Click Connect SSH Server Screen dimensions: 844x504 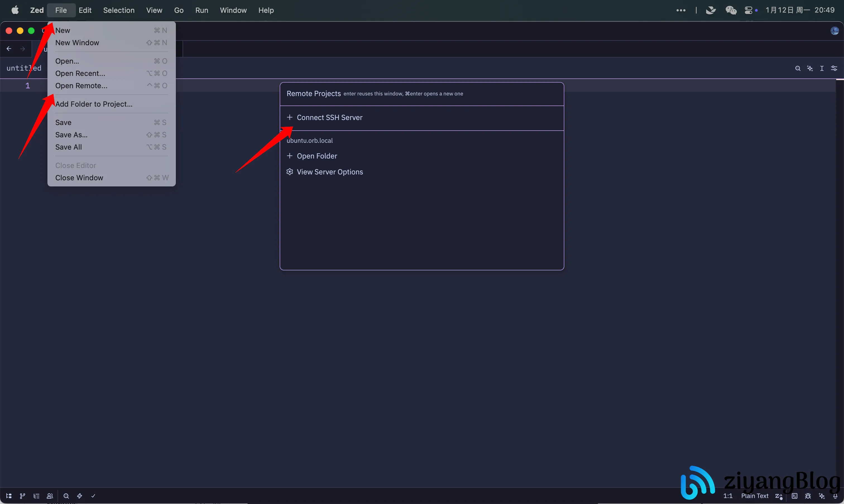(x=329, y=117)
